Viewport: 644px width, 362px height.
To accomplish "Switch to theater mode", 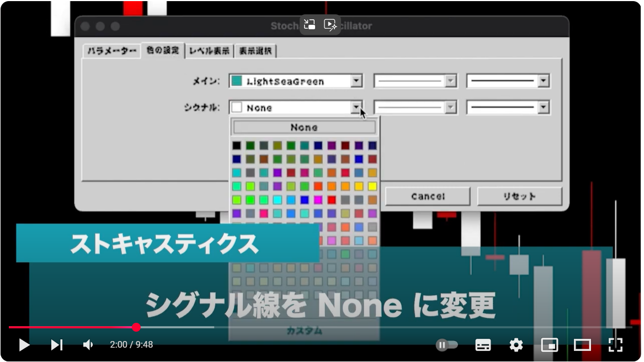I will coord(582,345).
